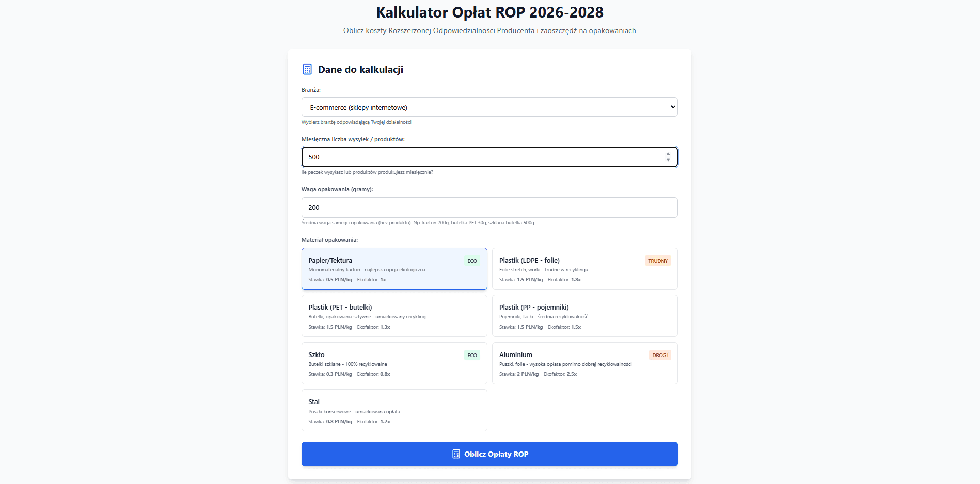
Task: Select Plastik (PET - butelki) as packaging material
Action: (394, 316)
